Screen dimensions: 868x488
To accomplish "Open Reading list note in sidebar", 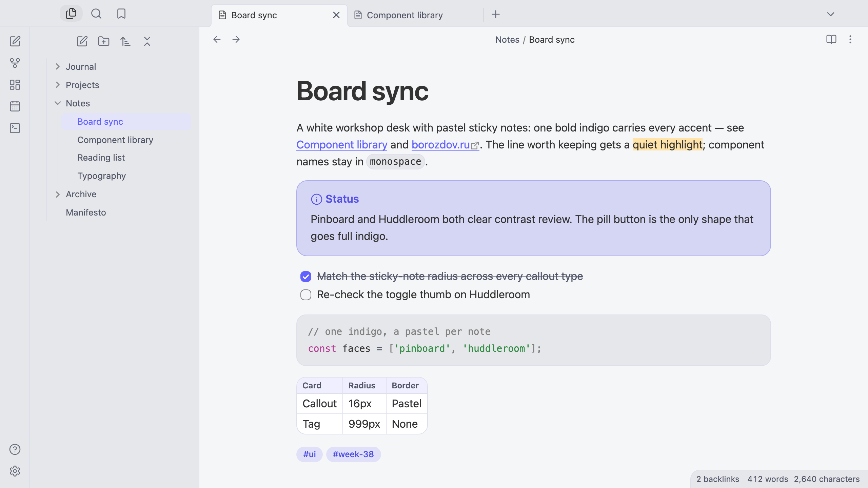I will [x=126, y=158].
